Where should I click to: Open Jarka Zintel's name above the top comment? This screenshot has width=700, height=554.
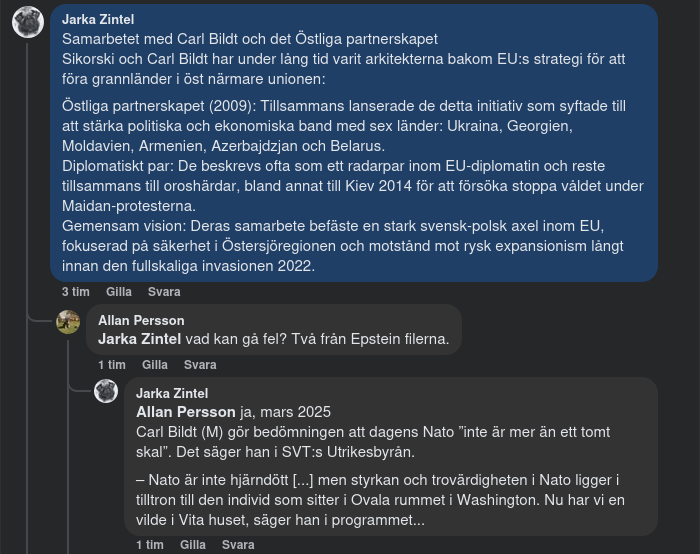(98, 19)
